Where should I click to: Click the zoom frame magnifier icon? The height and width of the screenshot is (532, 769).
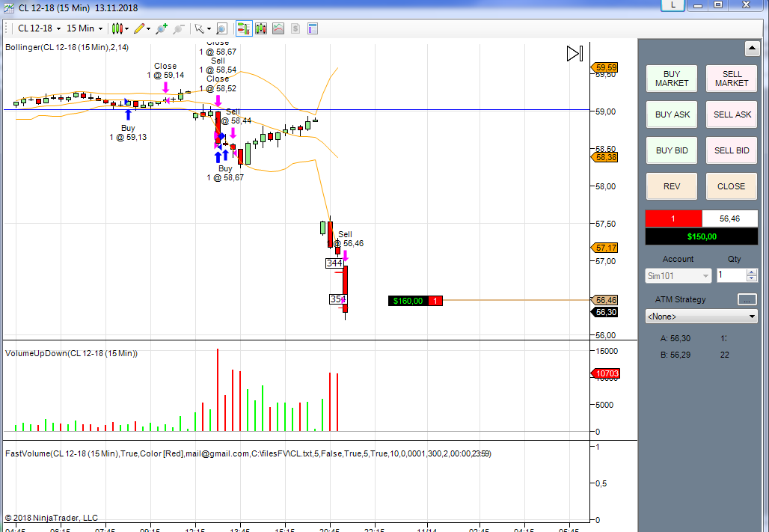click(221, 29)
